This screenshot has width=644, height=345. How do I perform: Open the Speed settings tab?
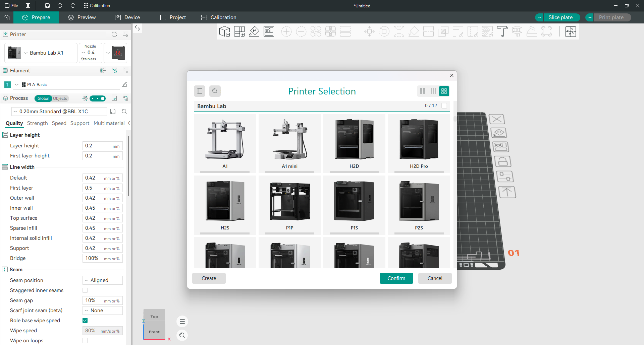(59, 123)
